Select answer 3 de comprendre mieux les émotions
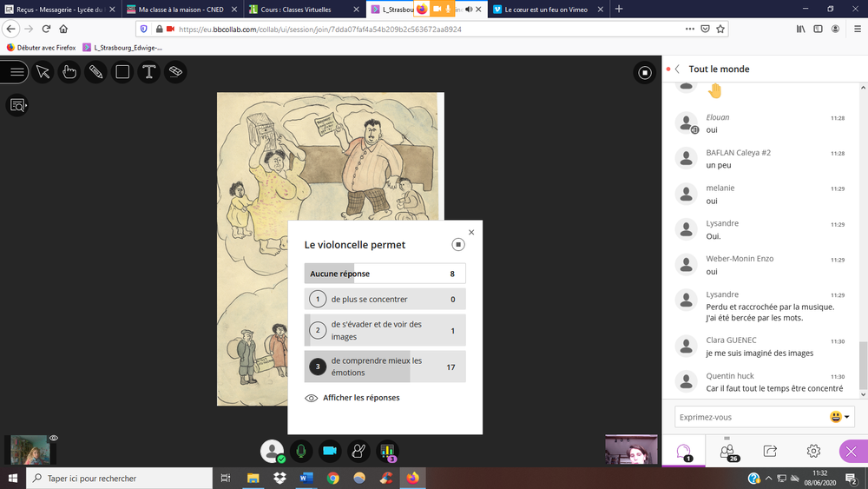 (x=385, y=366)
